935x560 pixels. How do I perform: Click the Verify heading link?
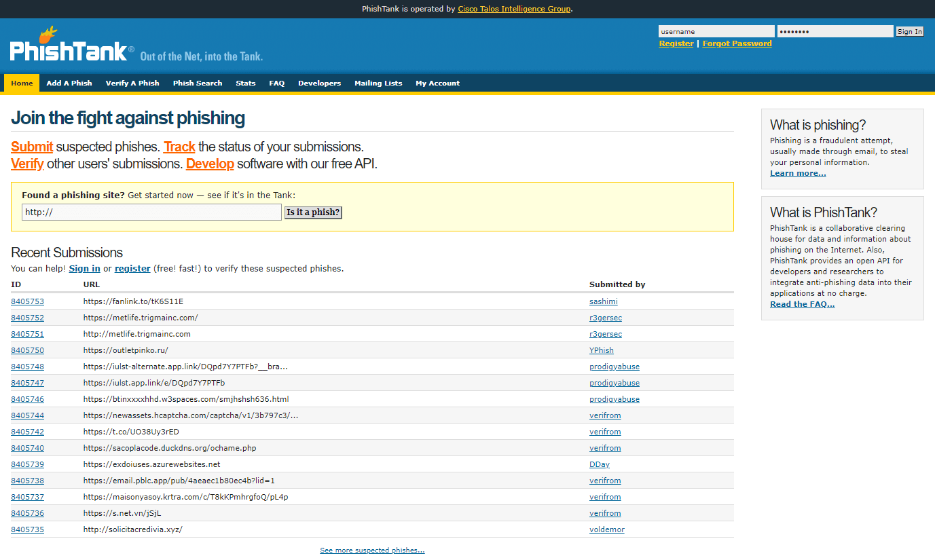[x=27, y=164]
